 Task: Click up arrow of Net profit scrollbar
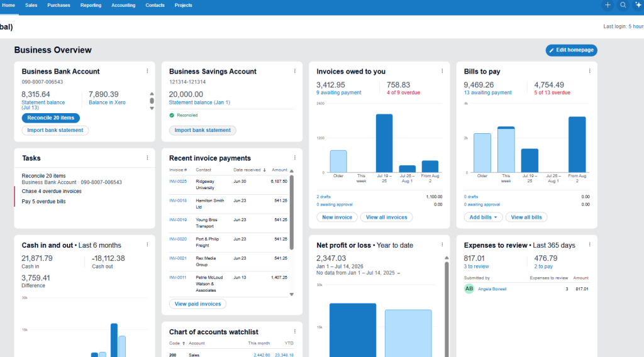click(x=447, y=258)
